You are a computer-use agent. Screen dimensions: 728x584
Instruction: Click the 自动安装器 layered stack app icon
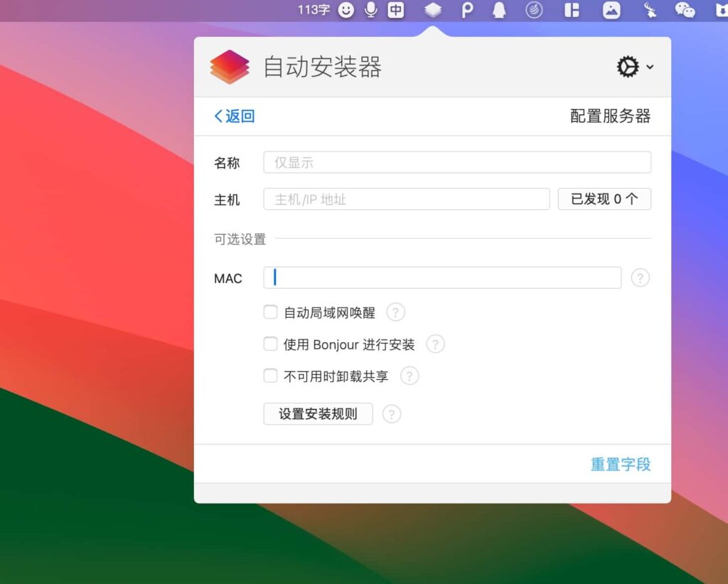coord(229,66)
